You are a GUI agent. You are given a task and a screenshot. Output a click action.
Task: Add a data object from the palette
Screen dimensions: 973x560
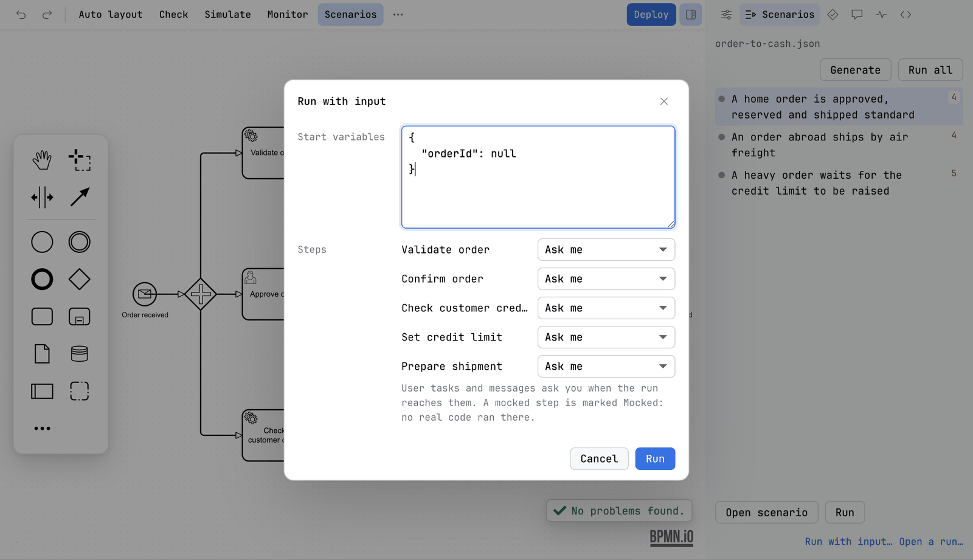42,354
